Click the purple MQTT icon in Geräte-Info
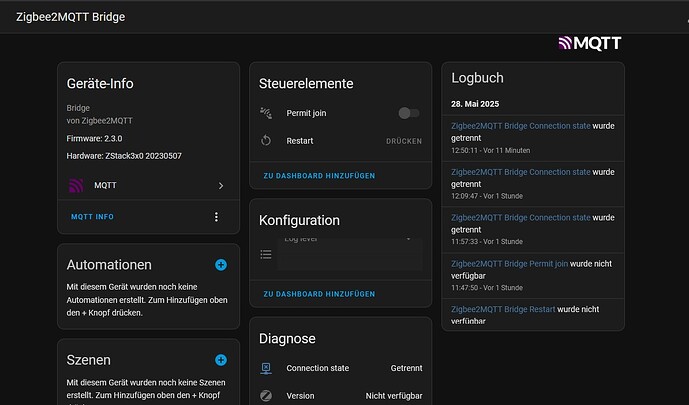 pos(76,185)
